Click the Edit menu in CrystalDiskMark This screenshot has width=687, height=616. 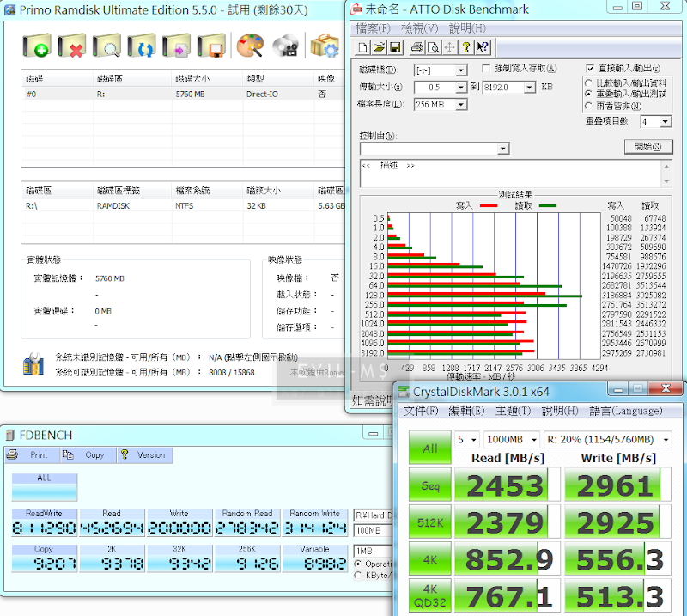point(466,411)
